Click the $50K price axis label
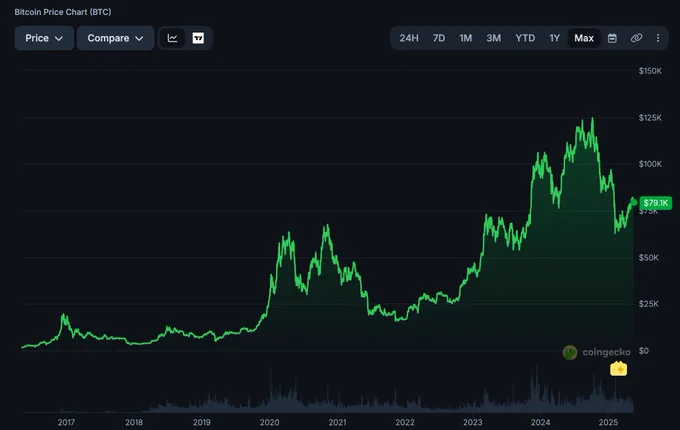Image resolution: width=680 pixels, height=430 pixels. (649, 257)
